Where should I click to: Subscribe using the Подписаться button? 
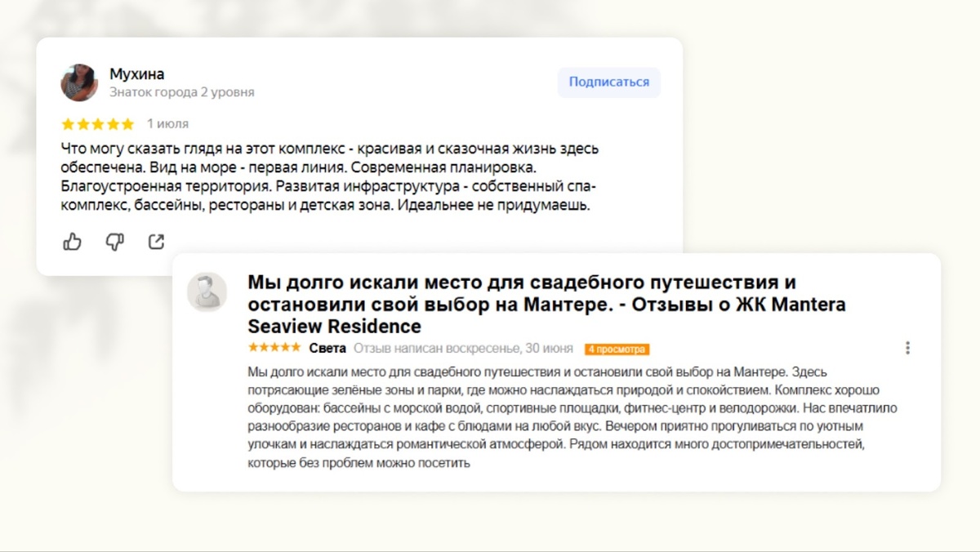coord(609,82)
